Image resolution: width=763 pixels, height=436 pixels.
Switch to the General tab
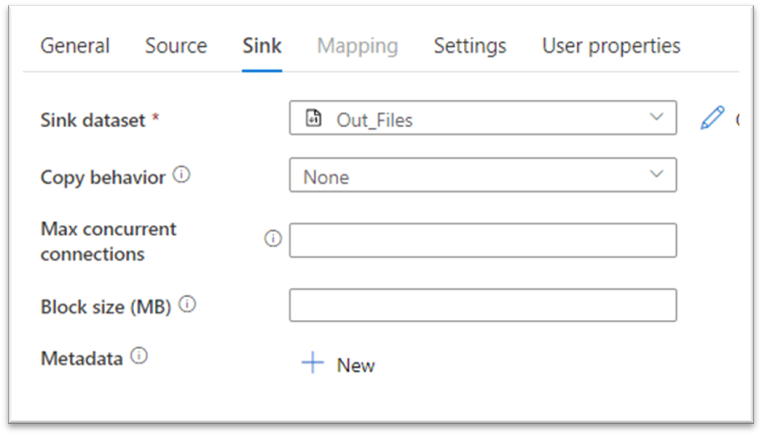75,46
